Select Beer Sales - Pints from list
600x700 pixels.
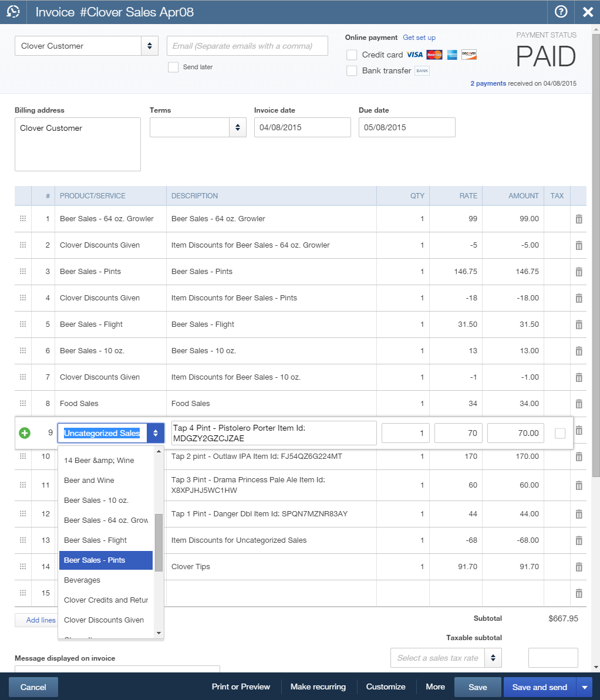[106, 560]
